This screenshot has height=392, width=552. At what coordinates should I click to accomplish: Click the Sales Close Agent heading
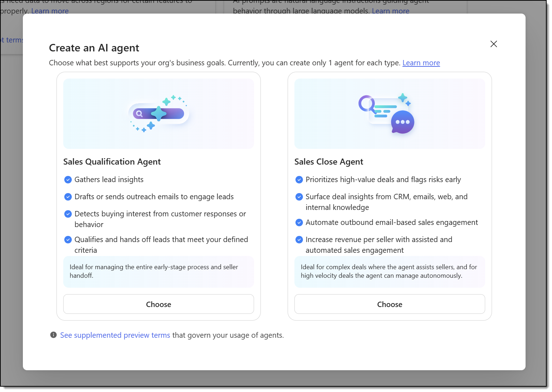click(x=328, y=162)
